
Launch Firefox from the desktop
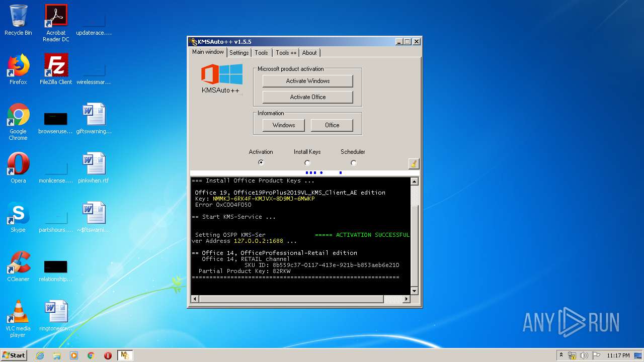tap(18, 69)
